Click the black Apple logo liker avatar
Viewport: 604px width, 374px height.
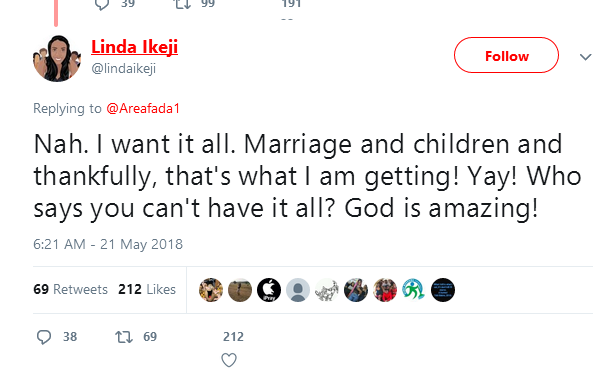coord(269,290)
